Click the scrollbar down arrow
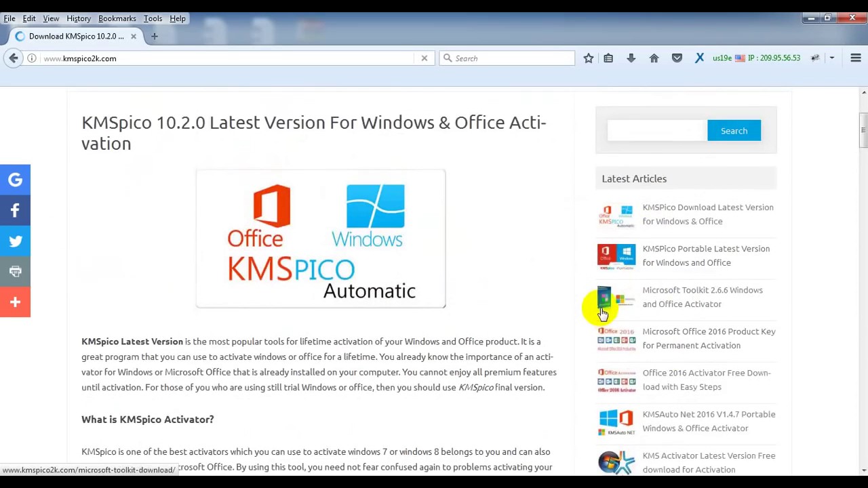This screenshot has width=868, height=488. point(863,470)
